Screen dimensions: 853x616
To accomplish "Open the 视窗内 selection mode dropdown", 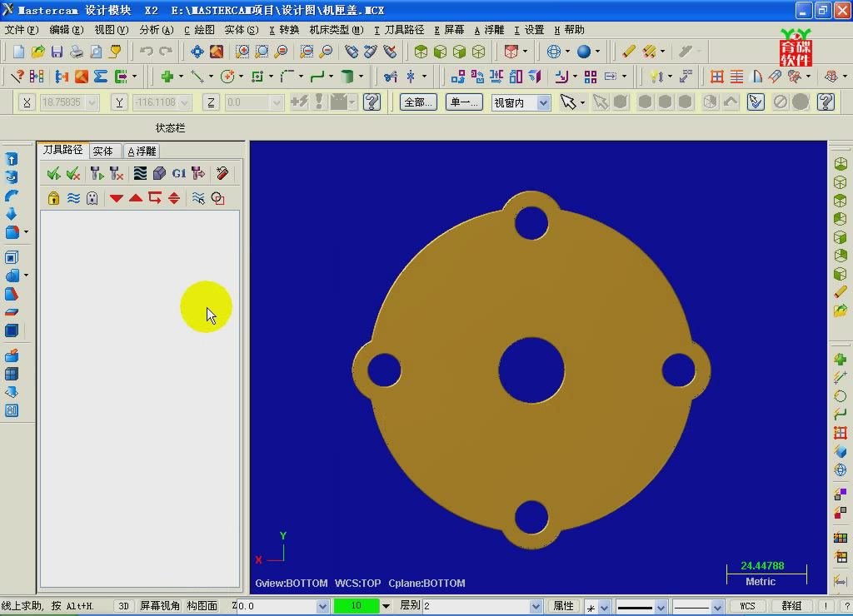I will point(543,102).
